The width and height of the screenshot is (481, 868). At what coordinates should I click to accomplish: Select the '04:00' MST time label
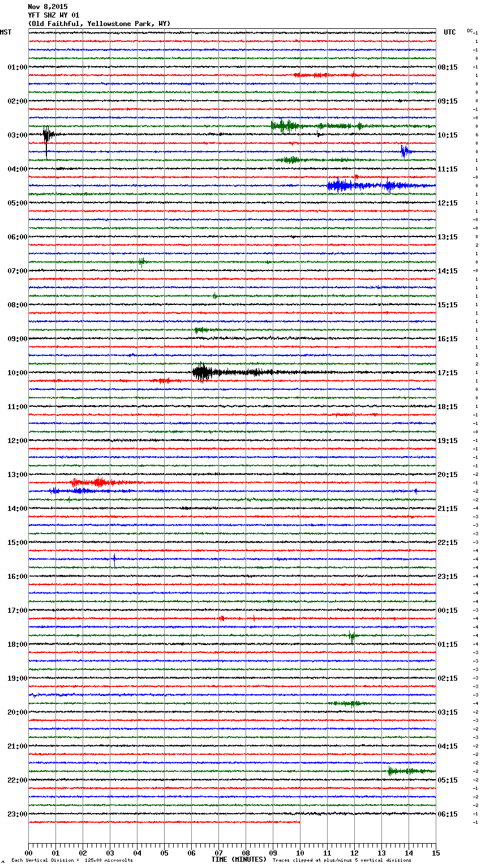point(18,169)
